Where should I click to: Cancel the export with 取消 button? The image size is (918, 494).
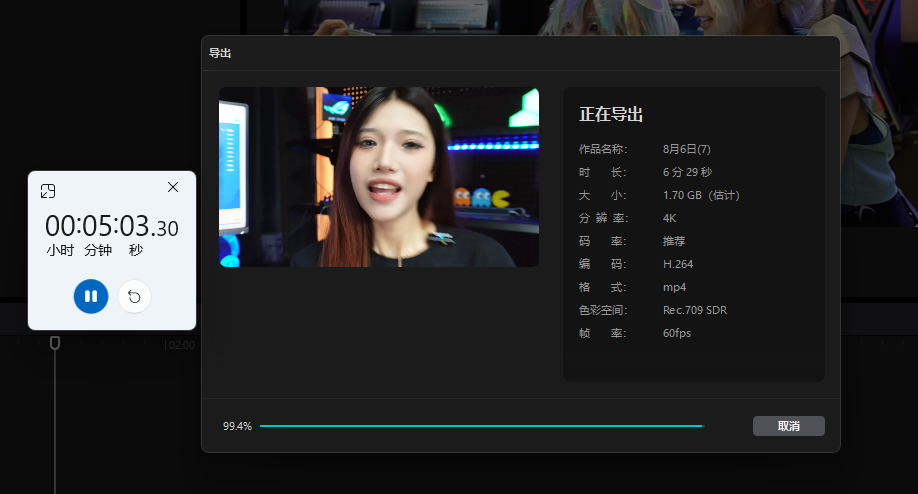point(789,426)
